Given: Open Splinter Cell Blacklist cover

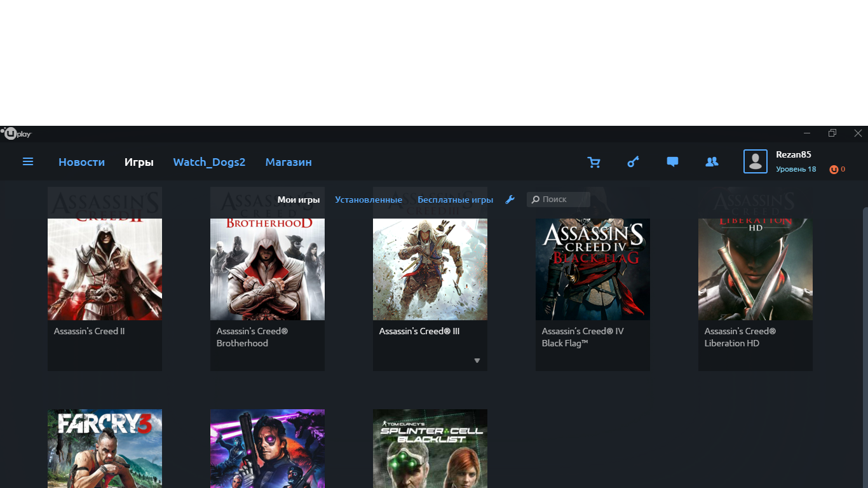Looking at the screenshot, I should tap(430, 449).
